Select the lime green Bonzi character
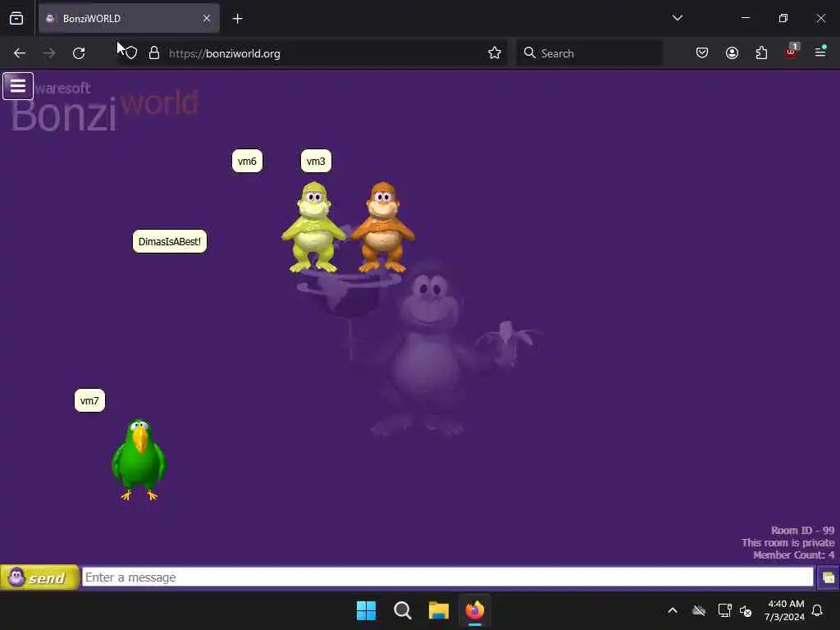840x630 pixels. pyautogui.click(x=313, y=227)
